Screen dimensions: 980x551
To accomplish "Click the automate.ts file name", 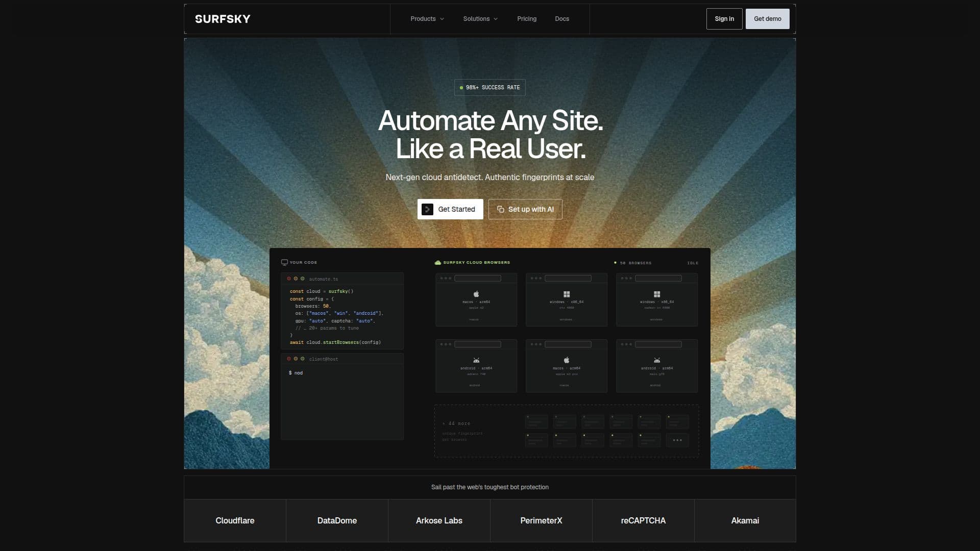I will [324, 279].
